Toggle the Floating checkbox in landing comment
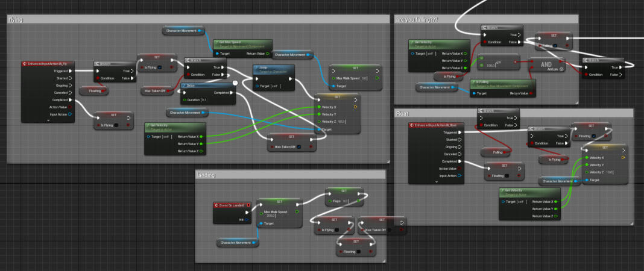This screenshot has height=271, width=644. [359, 251]
